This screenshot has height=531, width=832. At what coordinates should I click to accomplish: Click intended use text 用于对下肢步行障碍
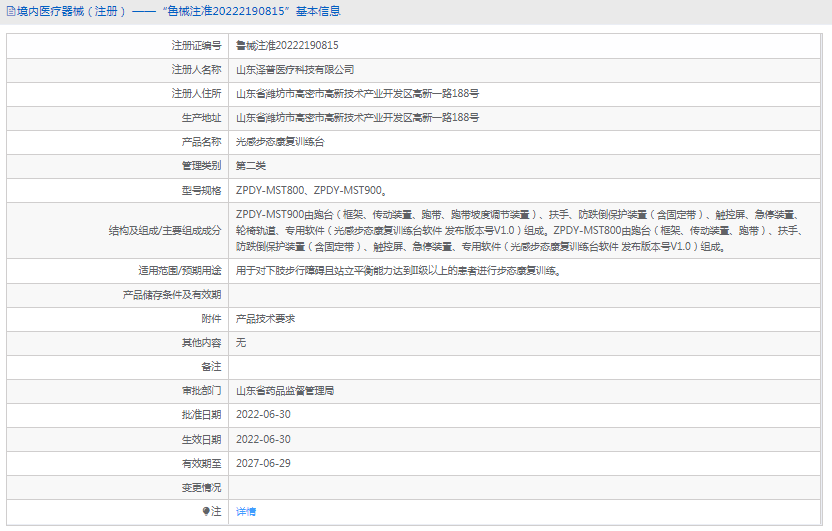point(398,271)
